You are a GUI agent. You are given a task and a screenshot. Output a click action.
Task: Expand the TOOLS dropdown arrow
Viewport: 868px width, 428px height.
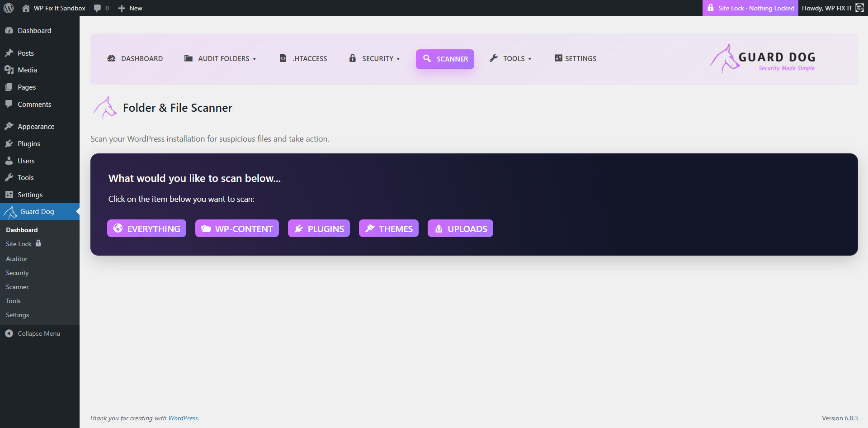point(530,59)
